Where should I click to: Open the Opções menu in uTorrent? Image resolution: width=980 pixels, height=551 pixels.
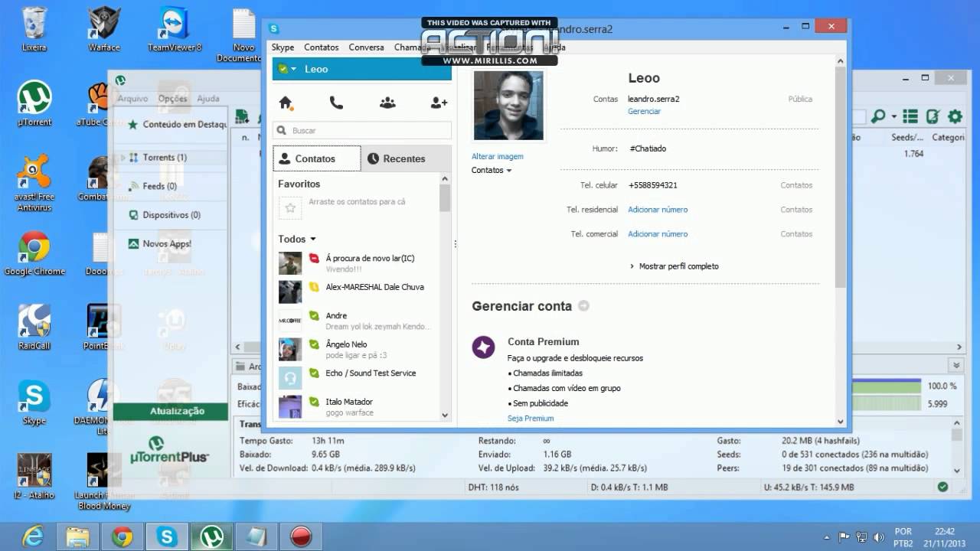pos(172,99)
